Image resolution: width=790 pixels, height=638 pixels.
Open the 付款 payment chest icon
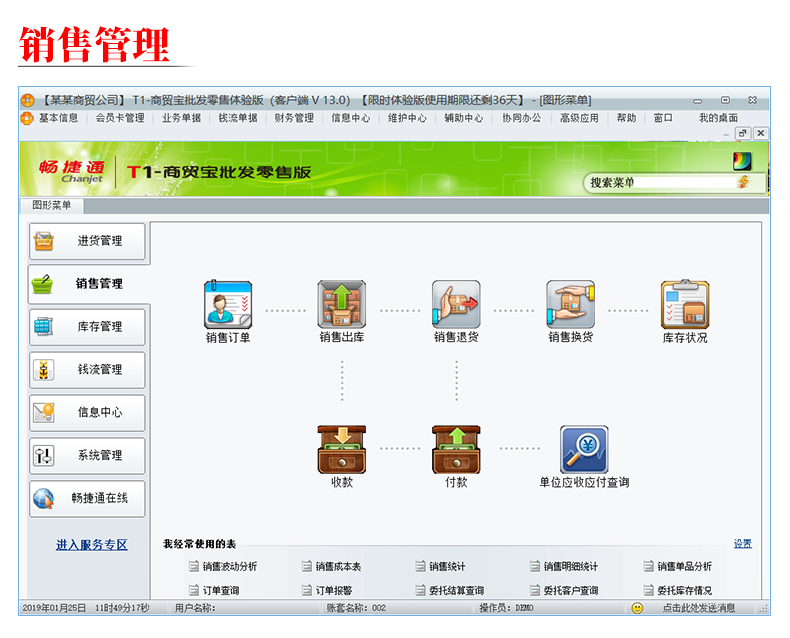pos(456,449)
